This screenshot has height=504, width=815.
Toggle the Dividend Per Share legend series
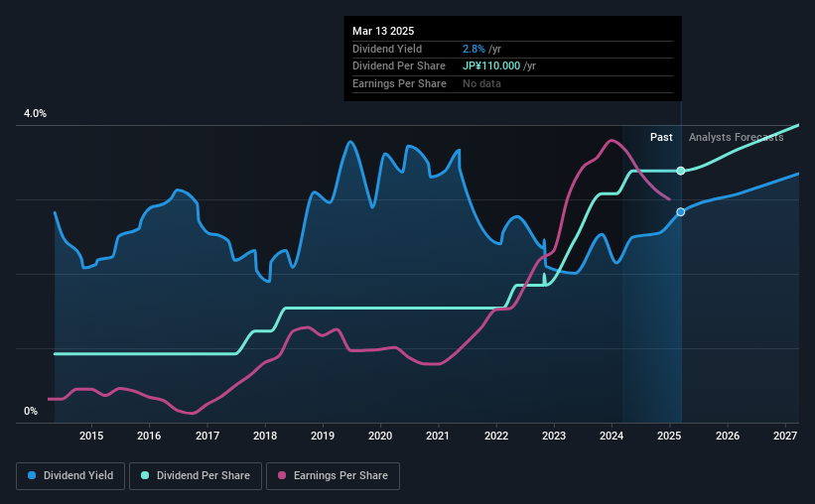[x=196, y=476]
